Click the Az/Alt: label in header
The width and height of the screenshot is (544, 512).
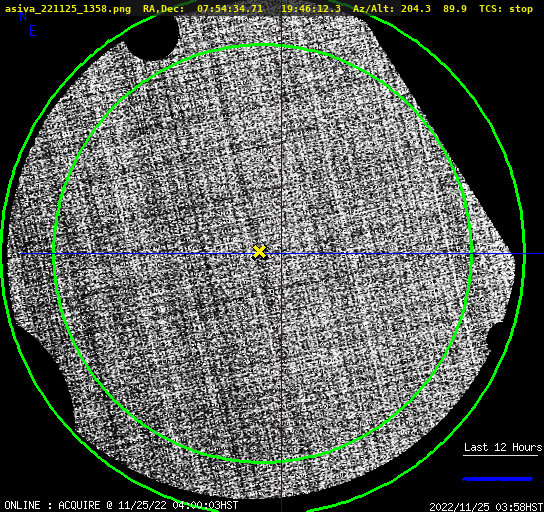[x=373, y=9]
